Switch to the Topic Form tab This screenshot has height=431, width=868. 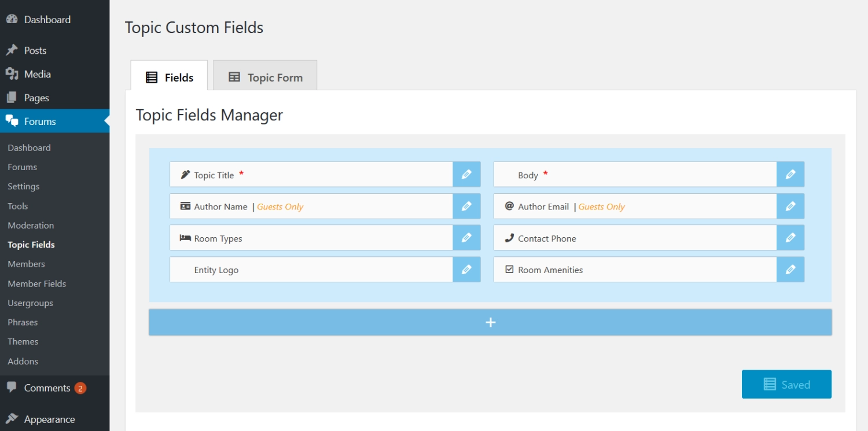point(265,78)
